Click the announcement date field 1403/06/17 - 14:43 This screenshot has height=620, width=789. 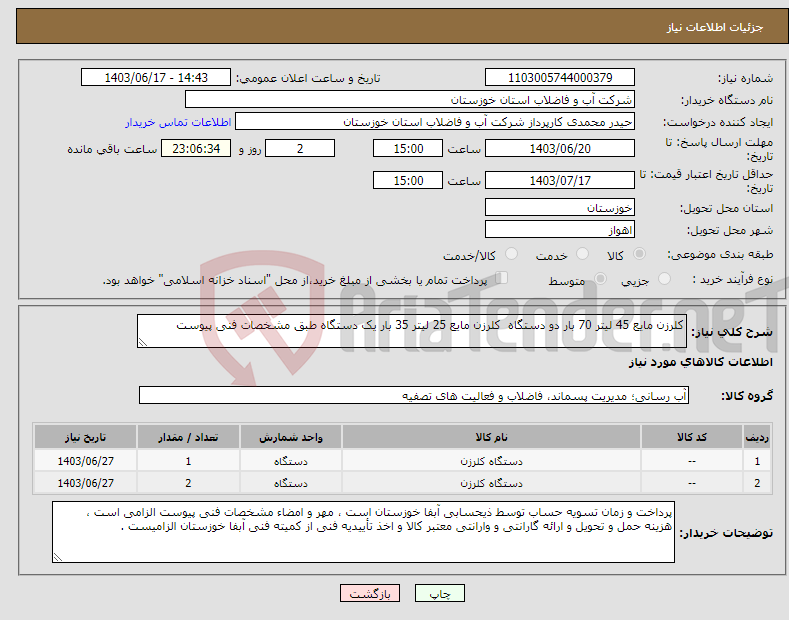coord(156,78)
